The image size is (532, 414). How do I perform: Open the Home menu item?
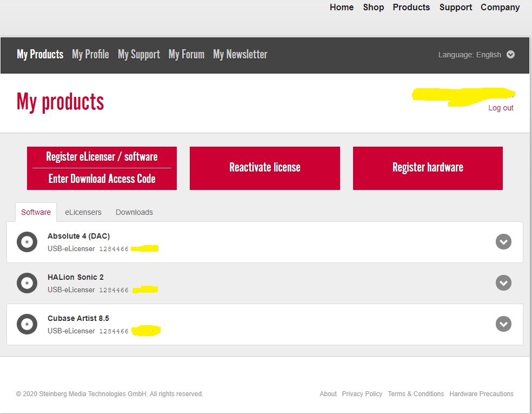[x=341, y=7]
